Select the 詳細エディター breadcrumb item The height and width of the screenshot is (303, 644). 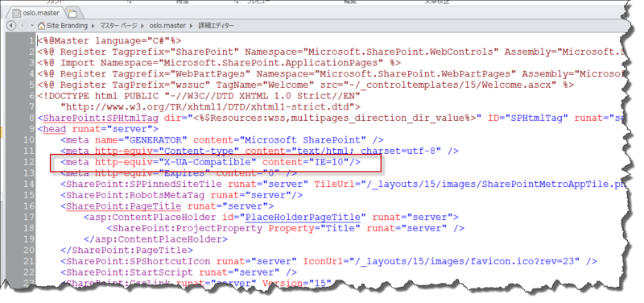217,26
